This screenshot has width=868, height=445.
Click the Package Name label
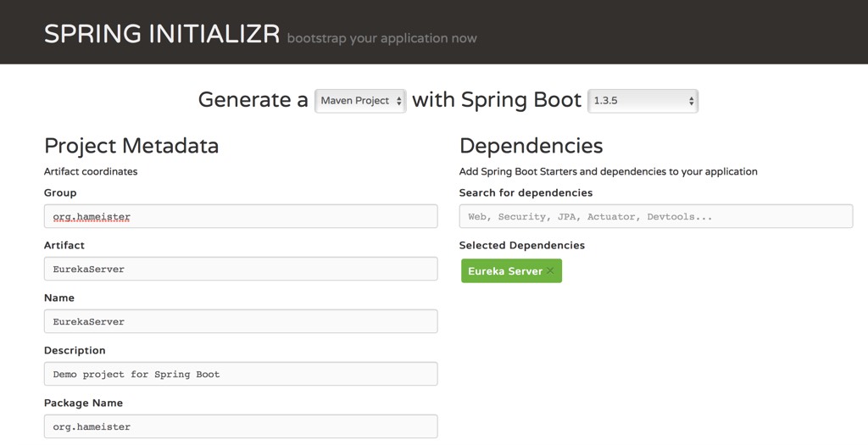[83, 403]
